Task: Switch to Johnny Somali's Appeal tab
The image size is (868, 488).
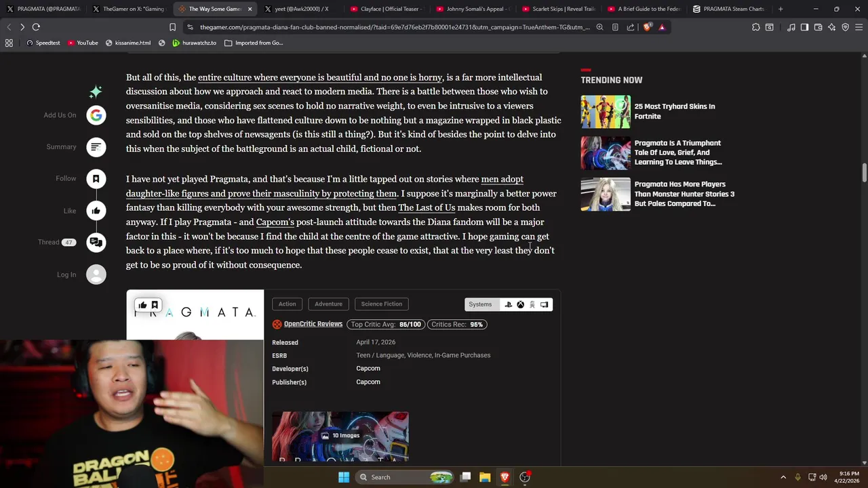Action: click(472, 9)
